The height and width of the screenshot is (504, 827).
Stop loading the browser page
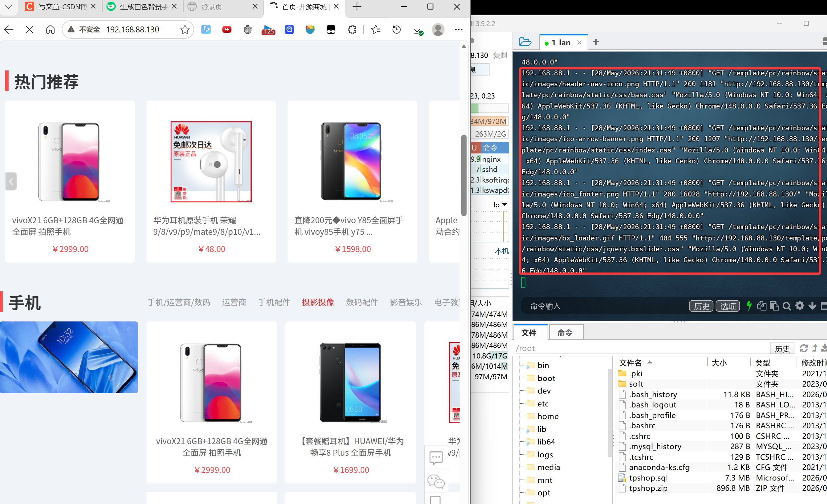tap(29, 30)
